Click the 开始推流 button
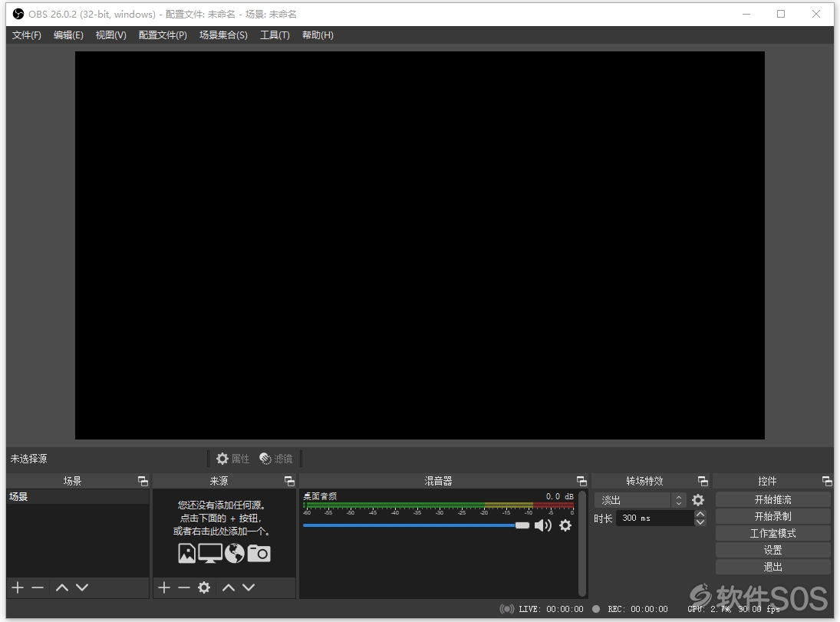This screenshot has height=622, width=840. click(772, 500)
